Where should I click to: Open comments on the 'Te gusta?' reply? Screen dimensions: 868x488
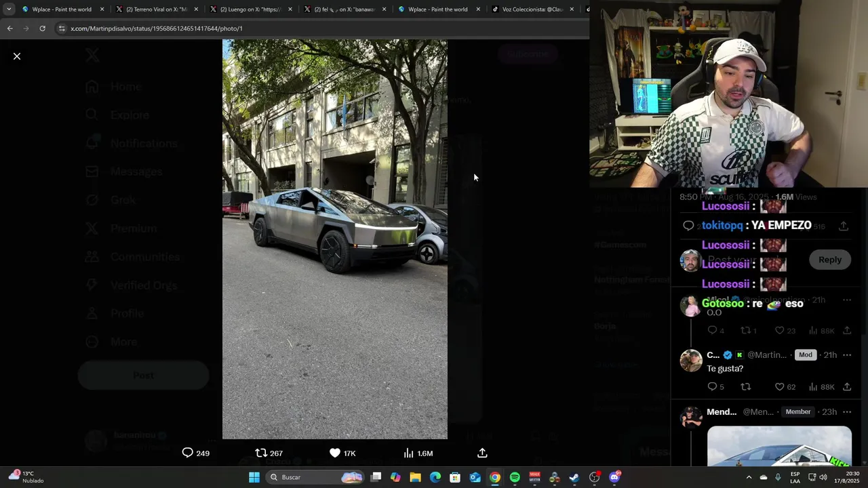click(x=712, y=387)
